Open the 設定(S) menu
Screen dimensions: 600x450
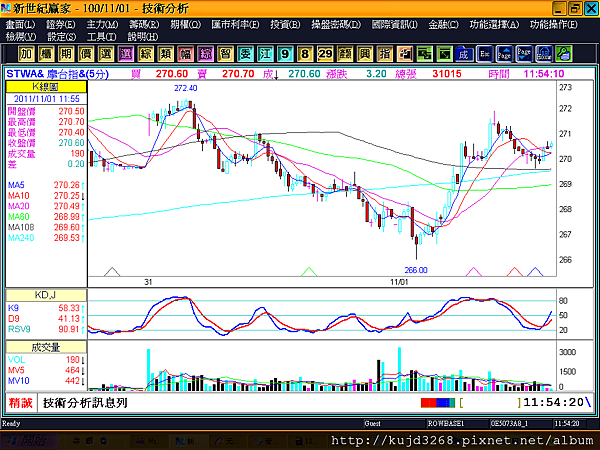[x=62, y=37]
